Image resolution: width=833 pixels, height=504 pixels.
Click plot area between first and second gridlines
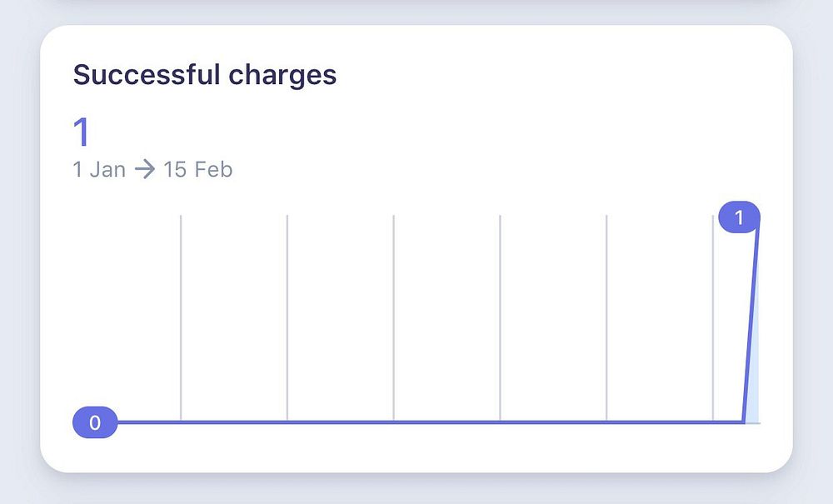pyautogui.click(x=234, y=317)
